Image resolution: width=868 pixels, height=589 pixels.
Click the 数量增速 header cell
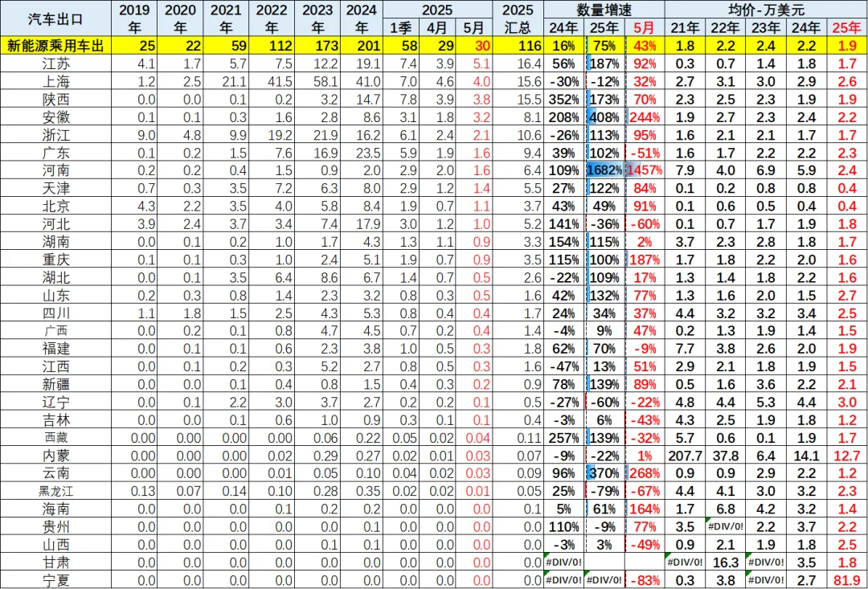pyautogui.click(x=604, y=10)
